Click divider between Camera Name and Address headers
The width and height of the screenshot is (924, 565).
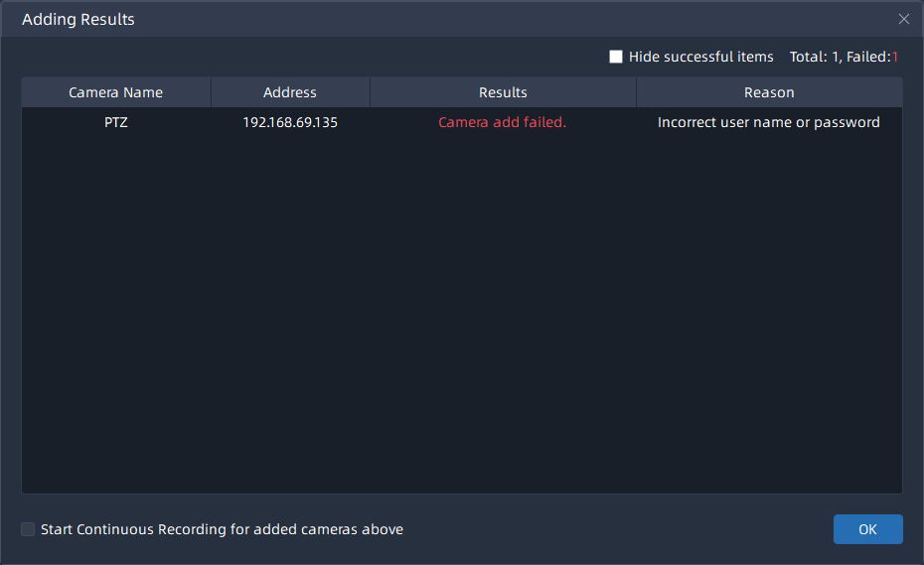click(x=212, y=92)
